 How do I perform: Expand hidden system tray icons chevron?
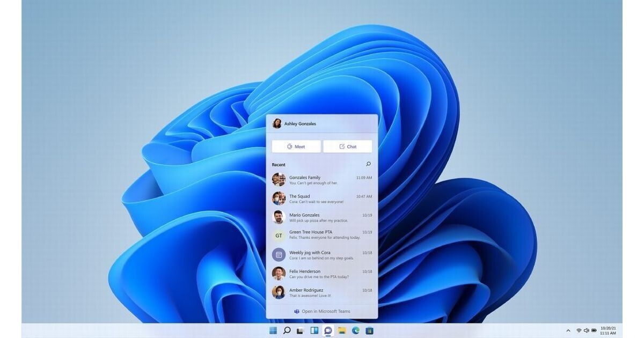pyautogui.click(x=568, y=330)
